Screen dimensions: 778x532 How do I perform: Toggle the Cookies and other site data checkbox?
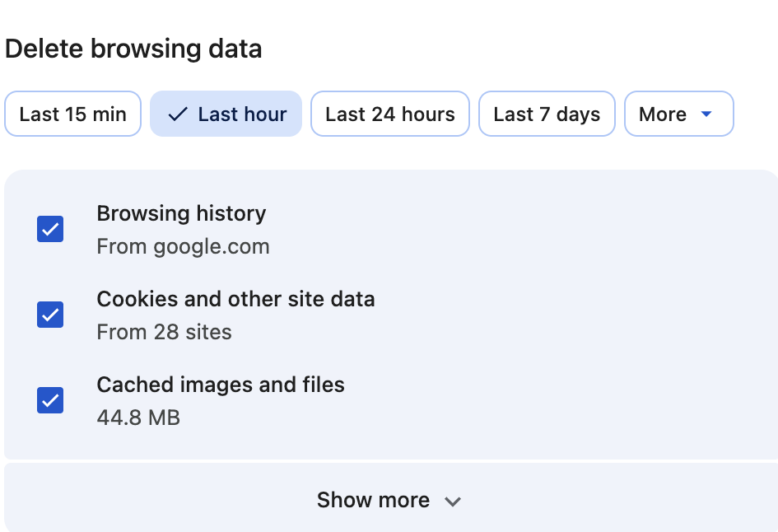click(x=50, y=315)
